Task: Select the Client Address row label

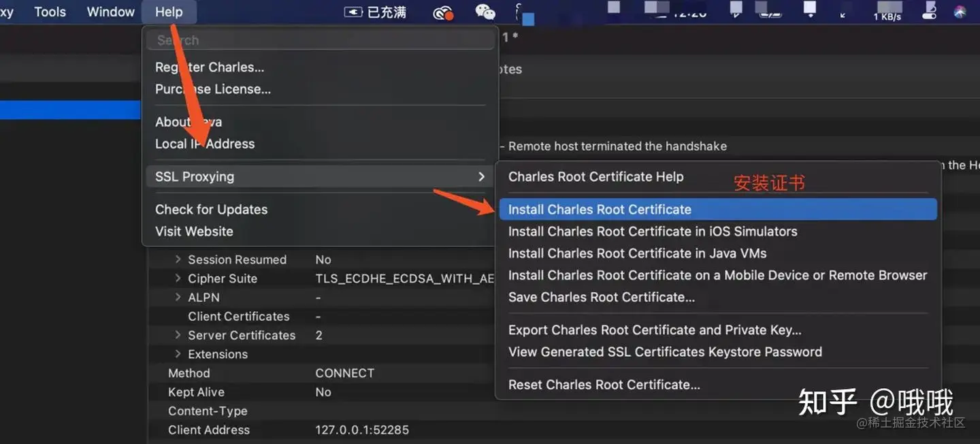Action: 209,430
